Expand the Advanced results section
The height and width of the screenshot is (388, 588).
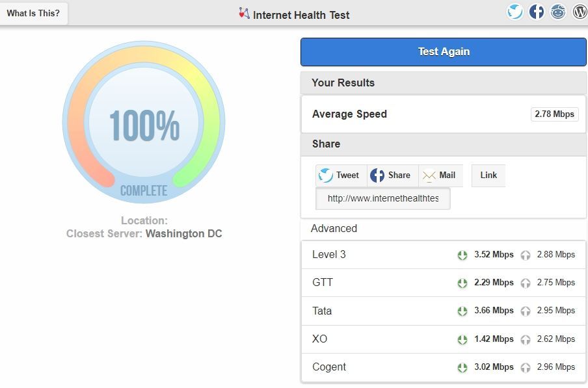point(334,228)
